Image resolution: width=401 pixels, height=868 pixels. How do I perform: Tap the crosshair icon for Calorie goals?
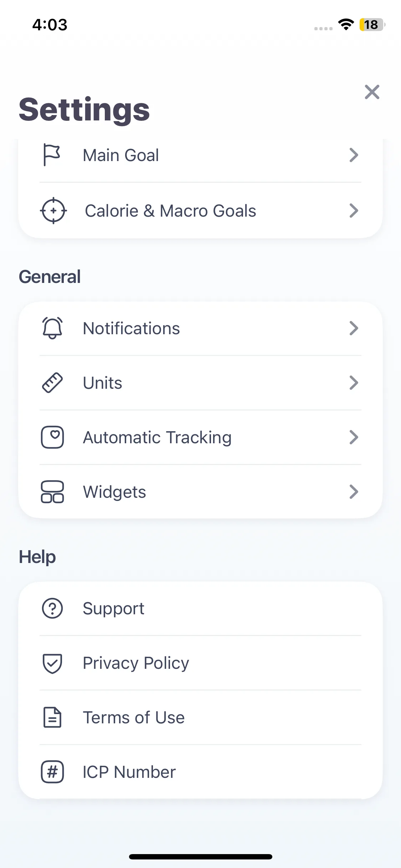(x=53, y=211)
